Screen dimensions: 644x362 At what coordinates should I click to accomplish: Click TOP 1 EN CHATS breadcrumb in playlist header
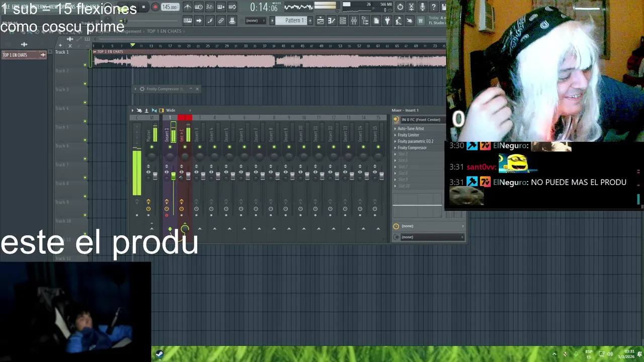[x=164, y=31]
